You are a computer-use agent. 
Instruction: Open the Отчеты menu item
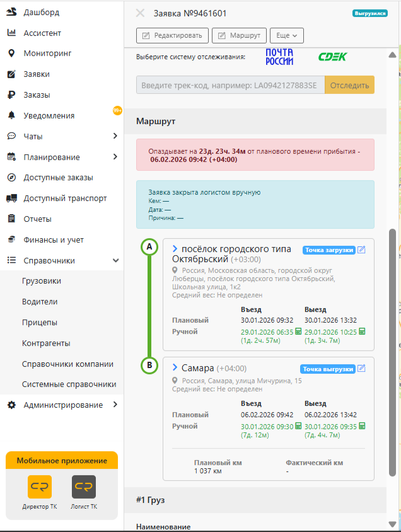37,219
